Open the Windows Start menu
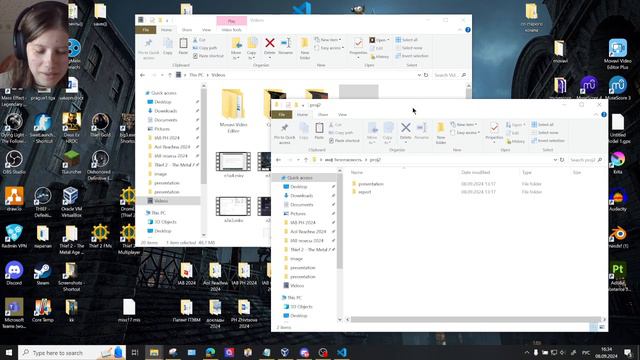The image size is (640, 360). point(9,352)
